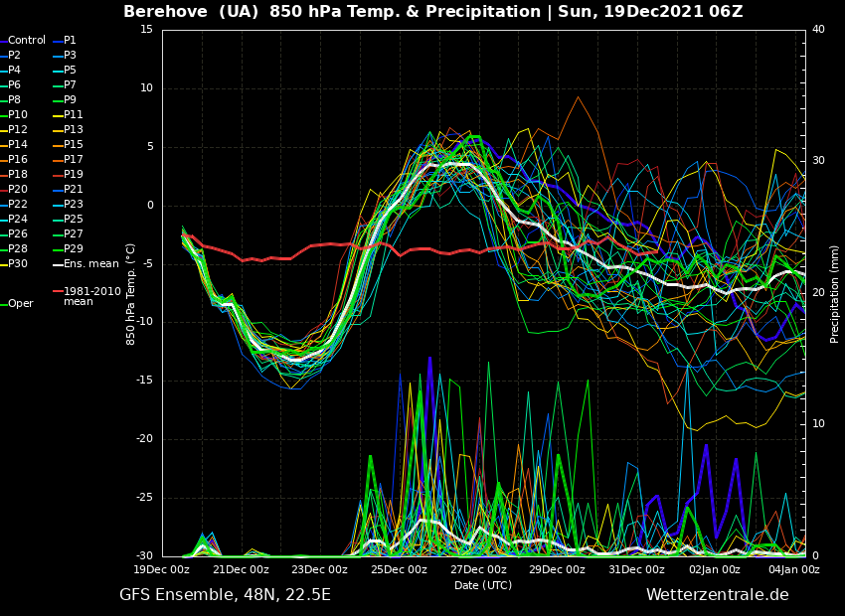Image resolution: width=845 pixels, height=616 pixels.
Task: Select the 31Dec 00z date tick label
Action: pyautogui.click(x=636, y=570)
